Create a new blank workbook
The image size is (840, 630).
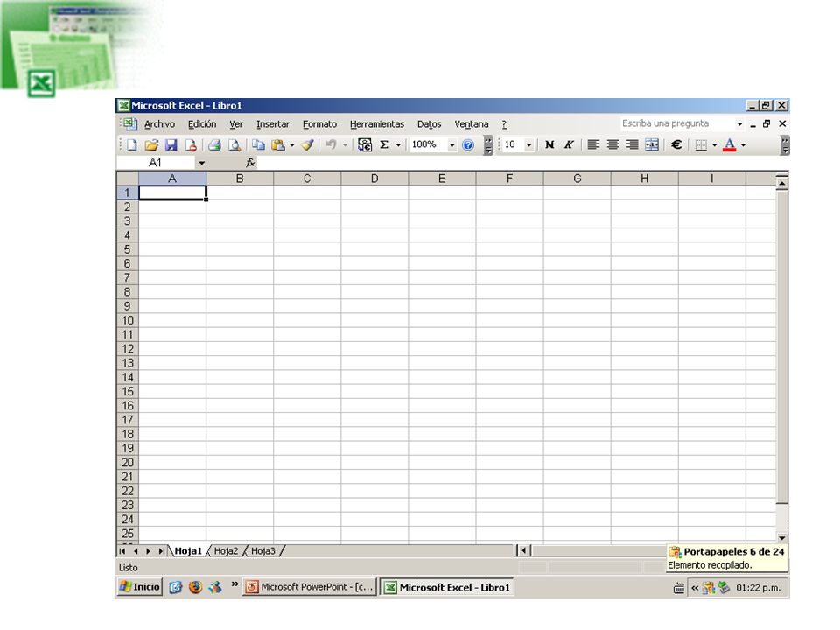(132, 144)
